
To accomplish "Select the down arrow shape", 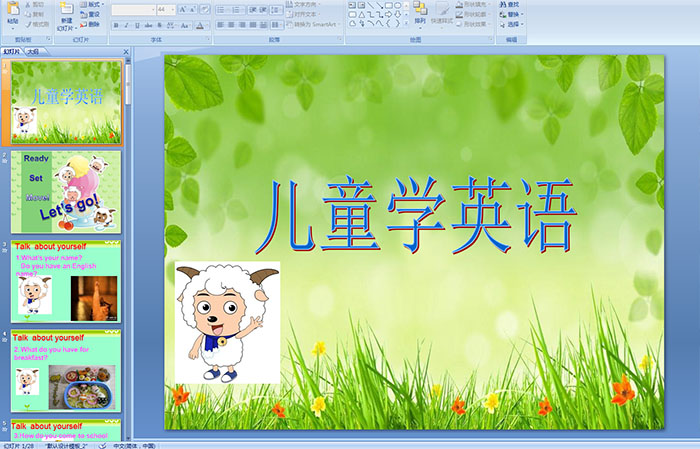I will tap(397, 14).
